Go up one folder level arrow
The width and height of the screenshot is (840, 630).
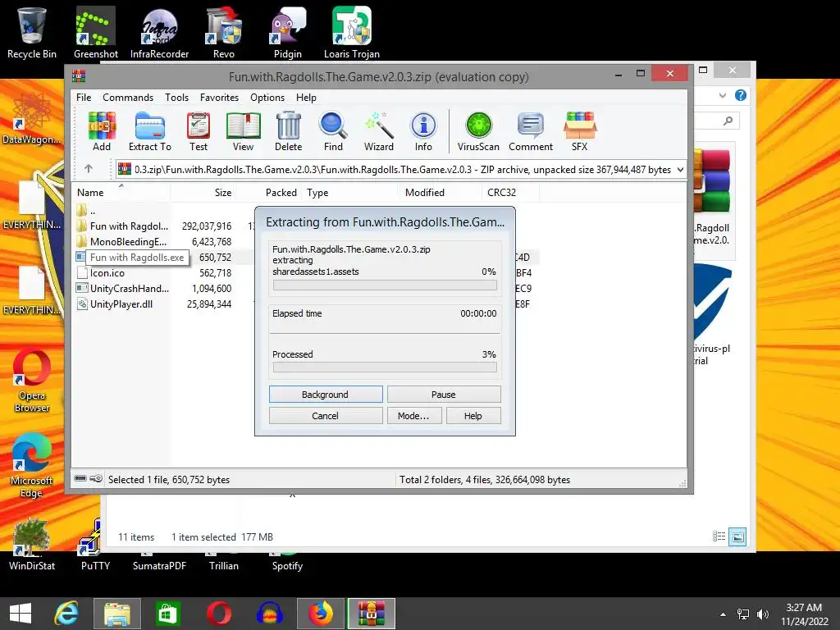pyautogui.click(x=89, y=169)
